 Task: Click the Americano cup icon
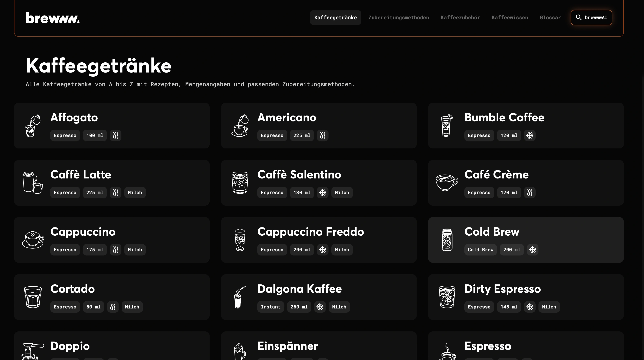(240, 126)
